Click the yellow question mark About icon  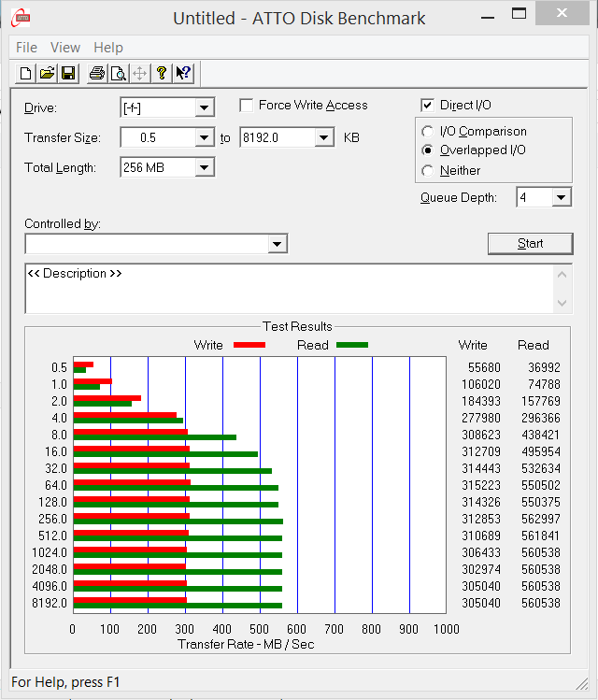[162, 73]
